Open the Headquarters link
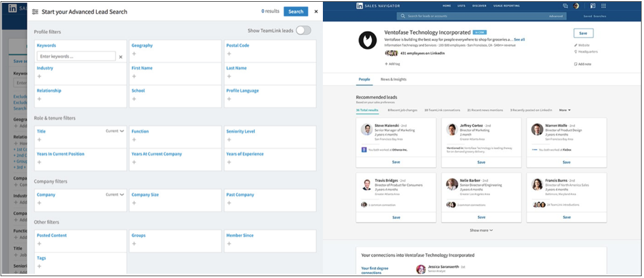The image size is (644, 278). [586, 52]
